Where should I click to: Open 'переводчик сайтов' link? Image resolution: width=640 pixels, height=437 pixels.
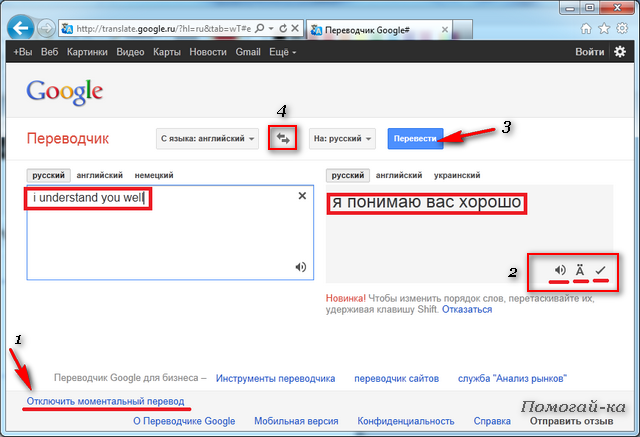[x=397, y=379]
